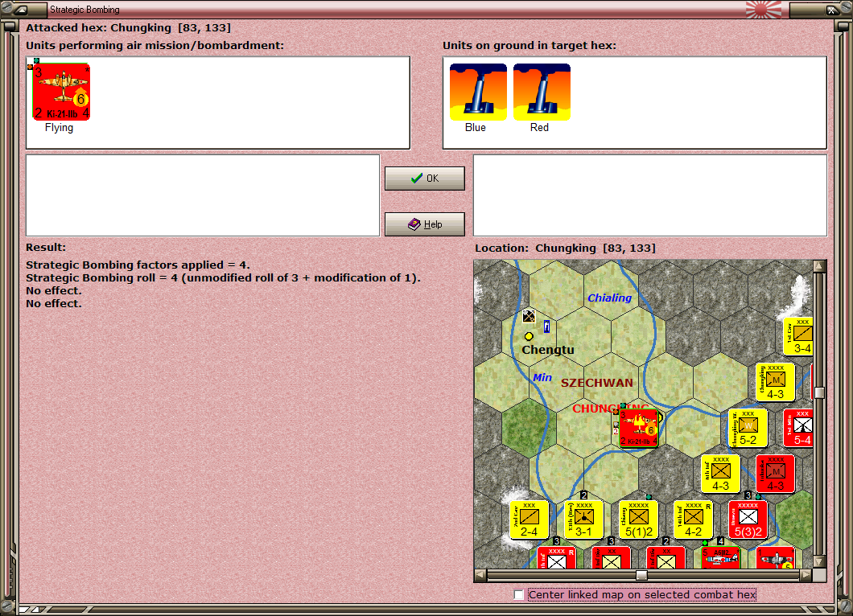Click the first 'No effect.' result line
The image size is (853, 616).
(54, 291)
